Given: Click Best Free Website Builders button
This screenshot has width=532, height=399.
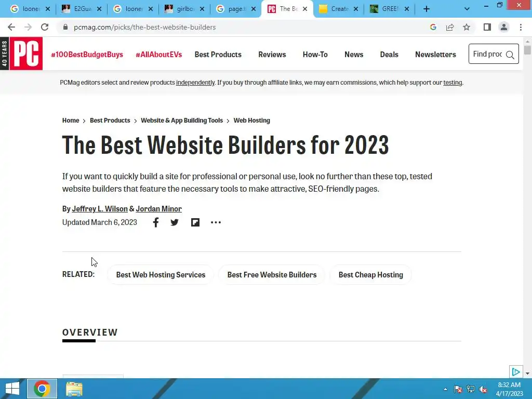Looking at the screenshot, I should point(272,275).
